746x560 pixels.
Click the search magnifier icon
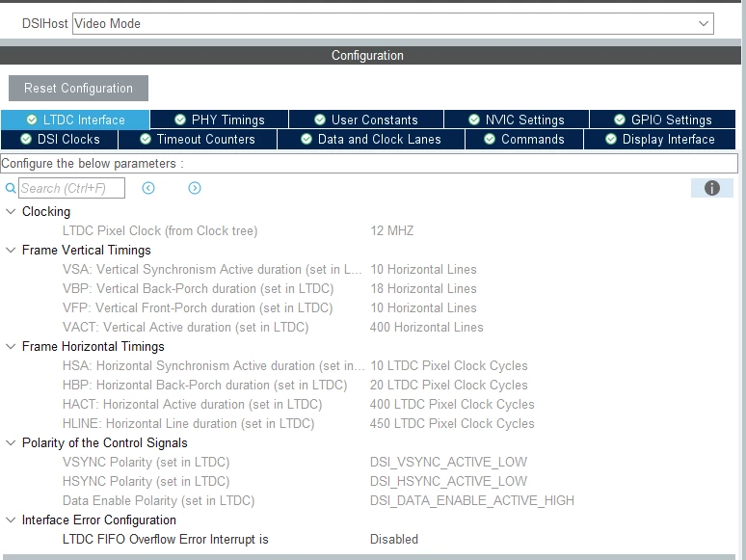(10, 188)
